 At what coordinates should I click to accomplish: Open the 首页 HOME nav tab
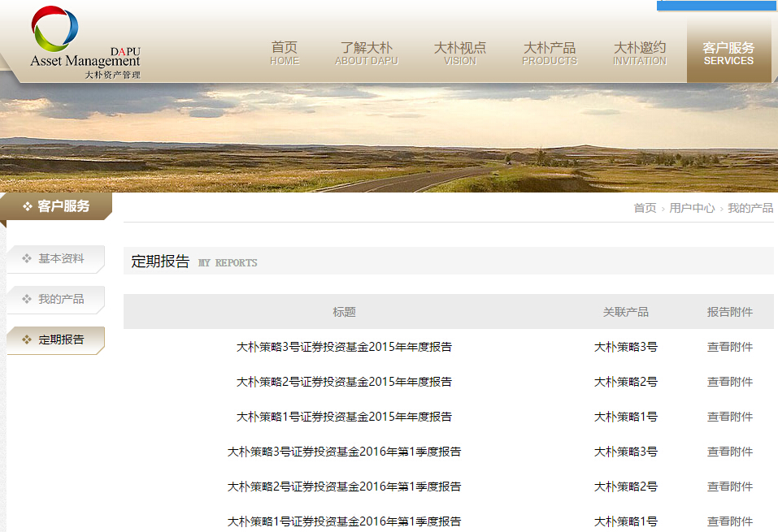285,54
